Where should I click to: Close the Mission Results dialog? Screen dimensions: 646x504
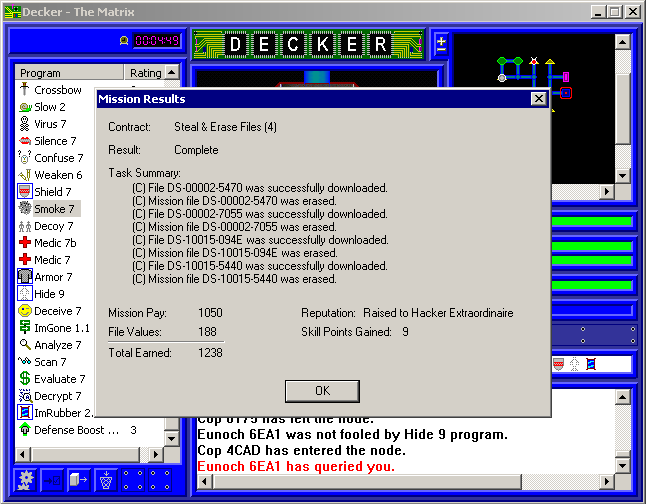click(x=538, y=99)
